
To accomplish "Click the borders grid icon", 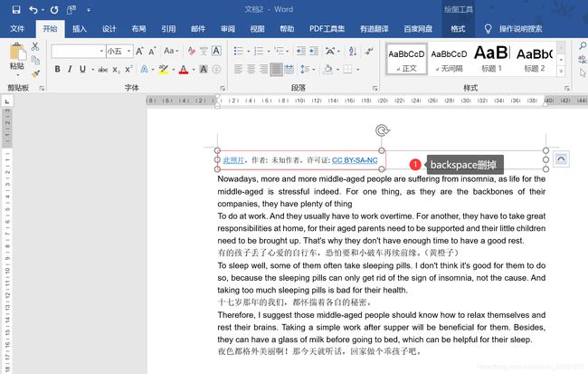I will [x=348, y=69].
